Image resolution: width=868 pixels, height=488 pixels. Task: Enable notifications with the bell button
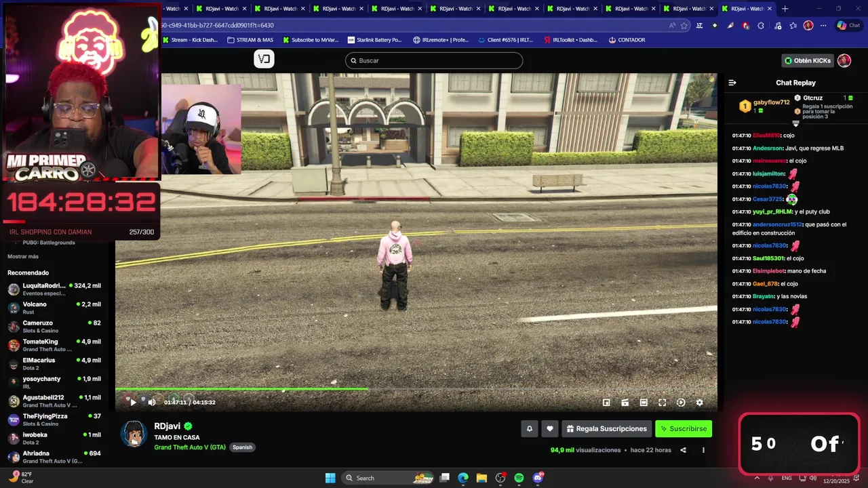click(530, 428)
